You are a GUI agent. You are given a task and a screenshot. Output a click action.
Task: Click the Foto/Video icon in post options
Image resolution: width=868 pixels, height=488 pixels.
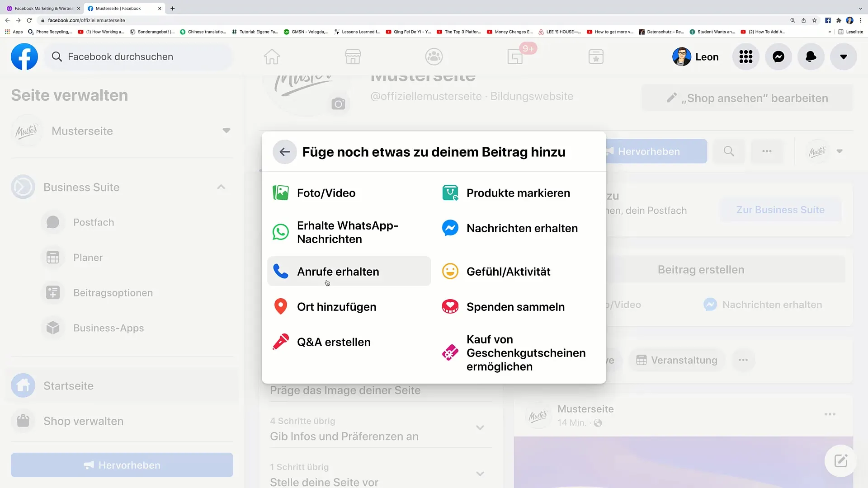280,192
